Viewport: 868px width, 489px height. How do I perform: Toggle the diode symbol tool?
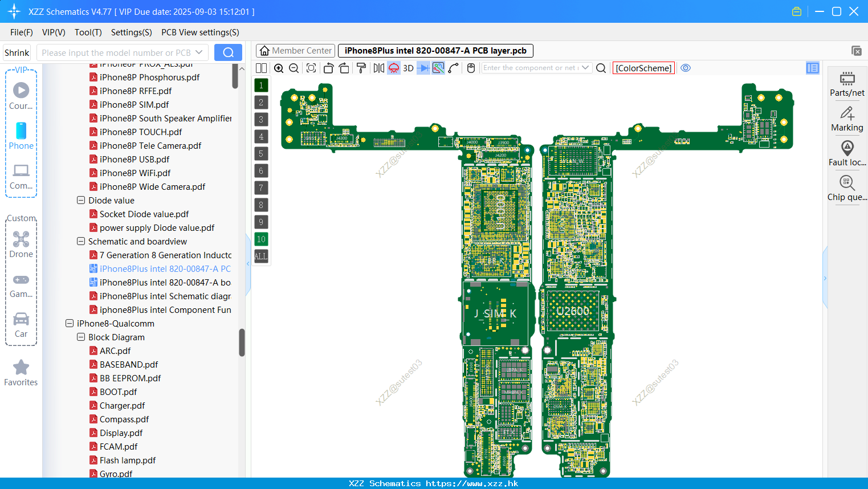423,68
